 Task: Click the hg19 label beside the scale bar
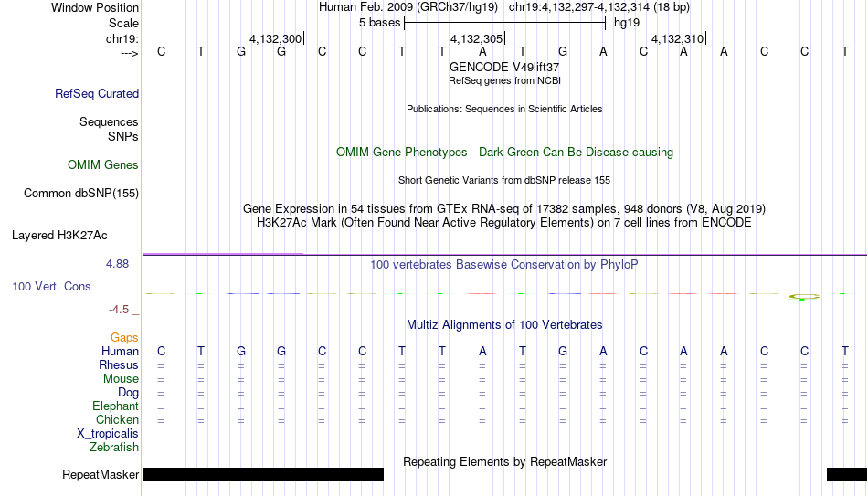click(x=627, y=23)
